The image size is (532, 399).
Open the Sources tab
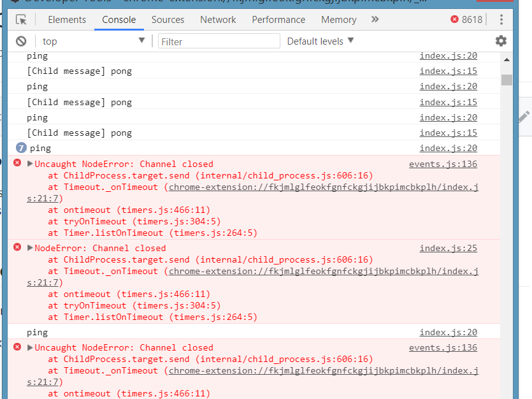(x=168, y=20)
